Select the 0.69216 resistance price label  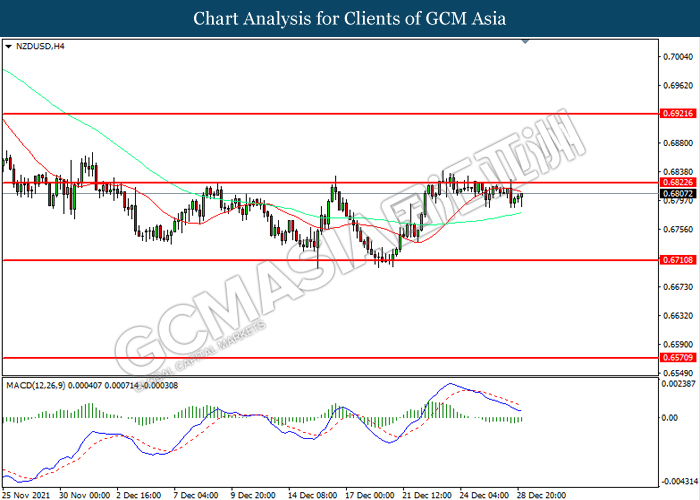click(678, 114)
